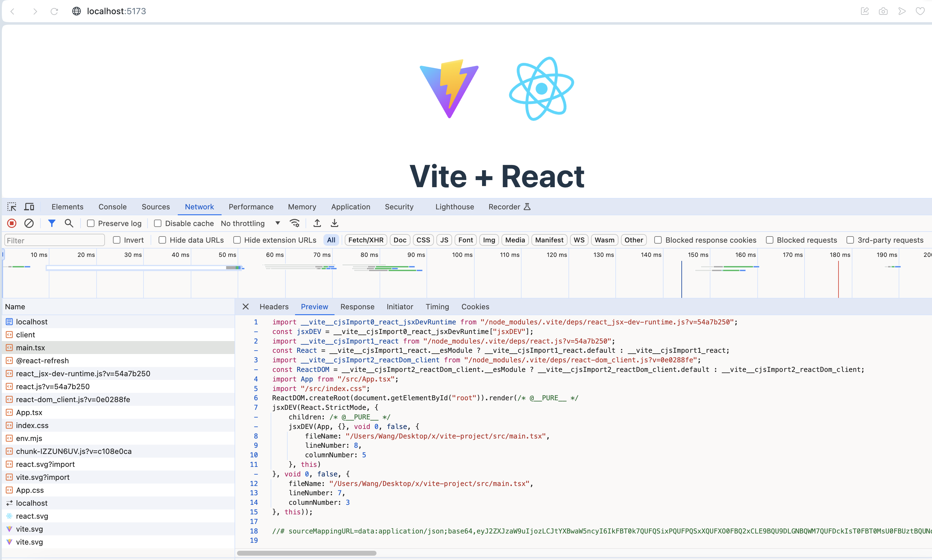Click the browser address bar localhost:5173
The height and width of the screenshot is (560, 932).
[x=116, y=11]
